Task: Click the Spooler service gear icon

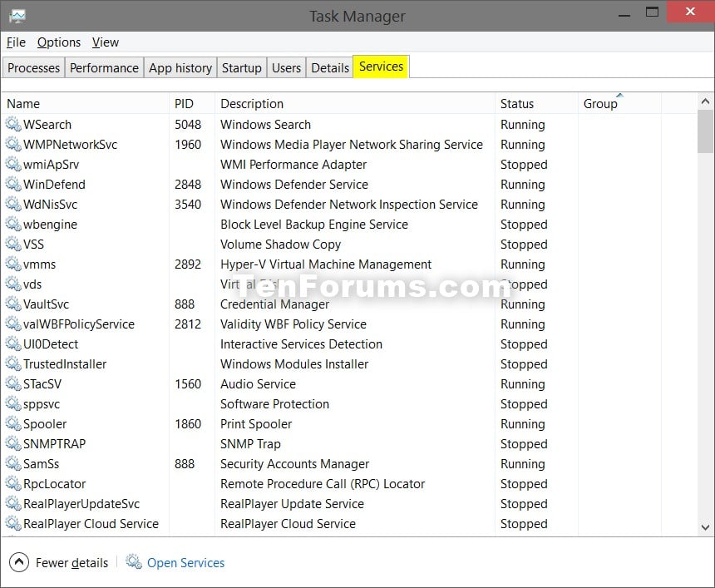Action: coord(13,424)
